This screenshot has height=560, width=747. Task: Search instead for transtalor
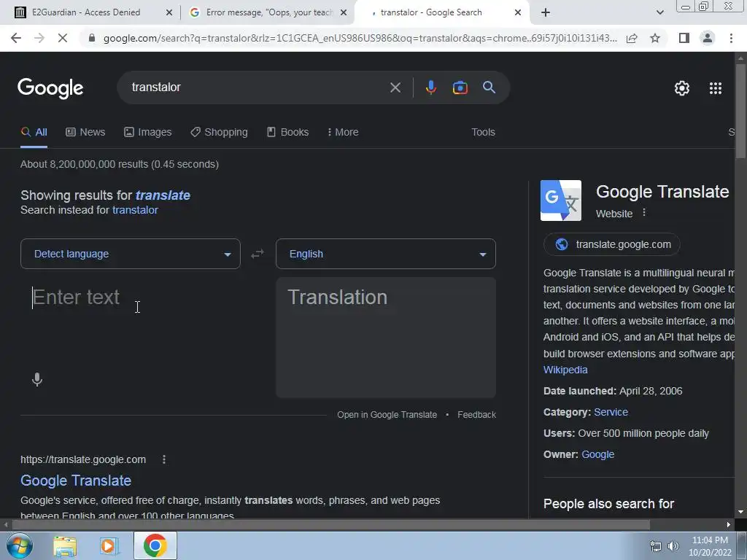coord(135,210)
